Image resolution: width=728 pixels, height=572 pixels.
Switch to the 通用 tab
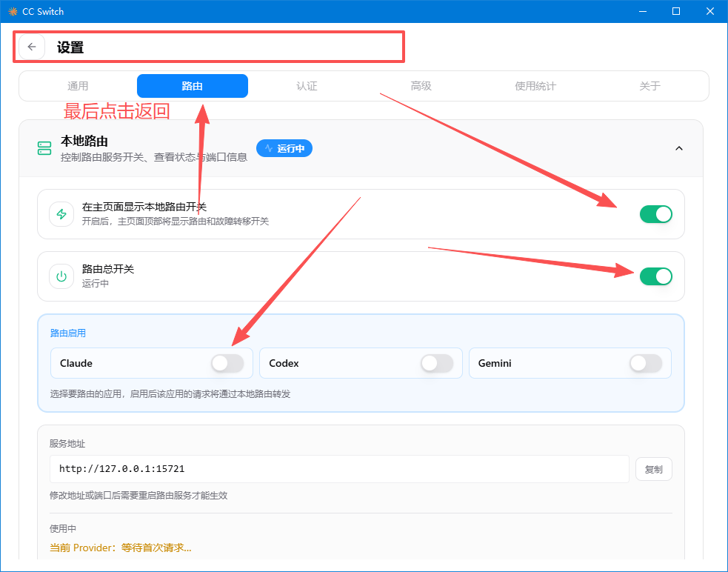click(x=78, y=86)
